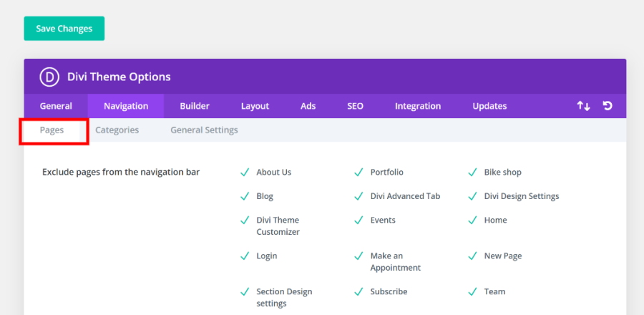Screen dimensions: 644x315
Task: Toggle the Make an Appointment checkmark
Action: pos(358,256)
